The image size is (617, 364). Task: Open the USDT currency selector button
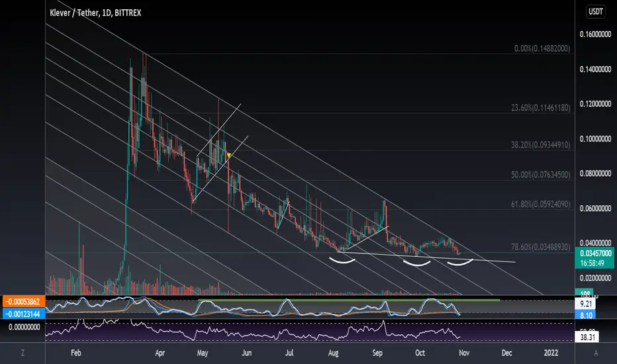tap(595, 12)
